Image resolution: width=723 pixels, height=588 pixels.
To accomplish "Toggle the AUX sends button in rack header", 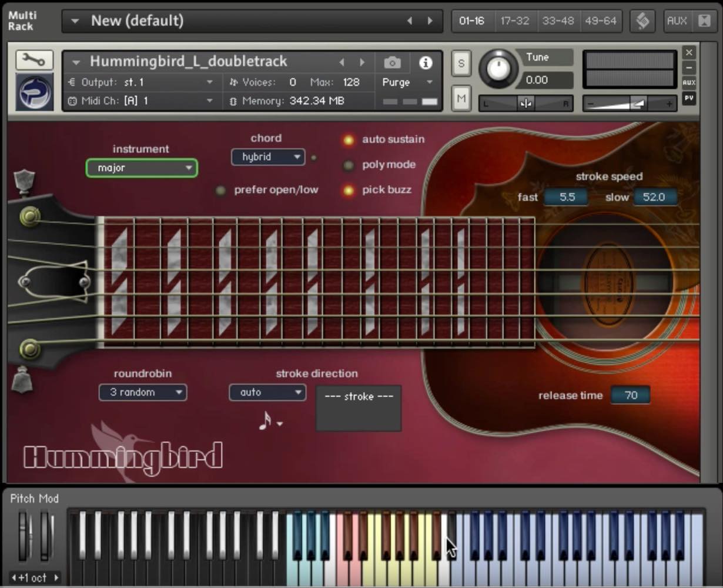I will (x=677, y=21).
